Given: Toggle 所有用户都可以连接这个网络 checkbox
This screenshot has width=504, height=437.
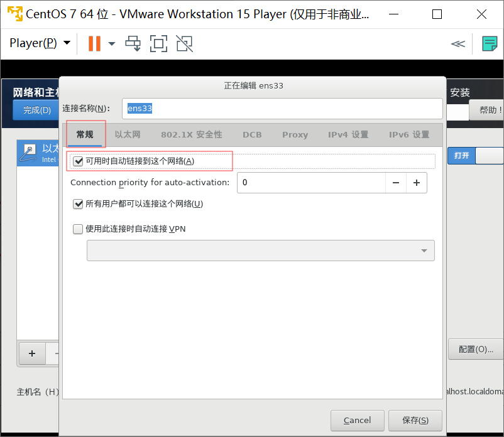Looking at the screenshot, I should coord(78,203).
